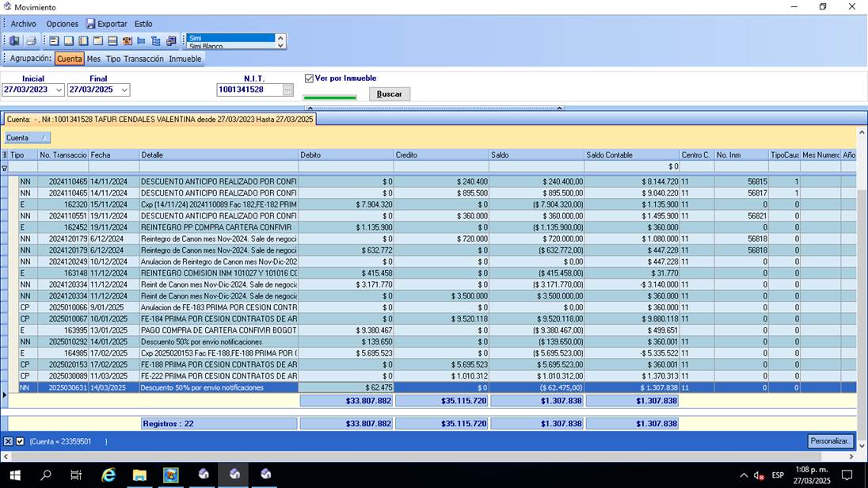Uncheck the active Cuenta filter checkbox
The image size is (868, 488).
(20, 441)
